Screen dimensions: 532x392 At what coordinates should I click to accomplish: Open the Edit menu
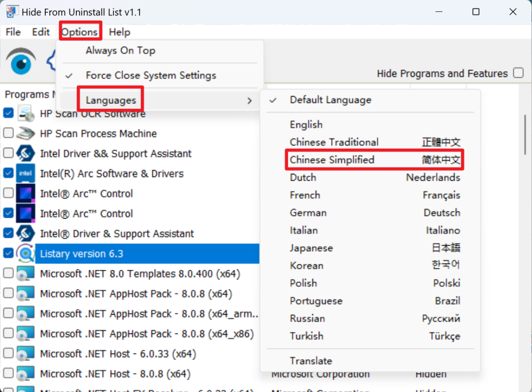coord(41,32)
